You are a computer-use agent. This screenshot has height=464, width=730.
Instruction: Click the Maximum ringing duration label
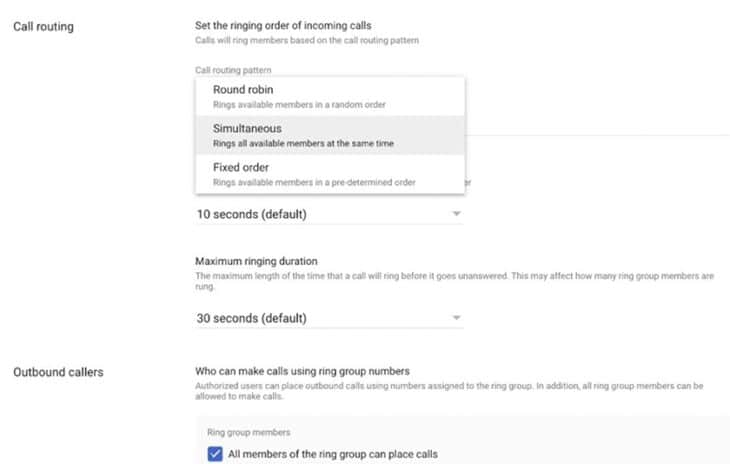256,261
